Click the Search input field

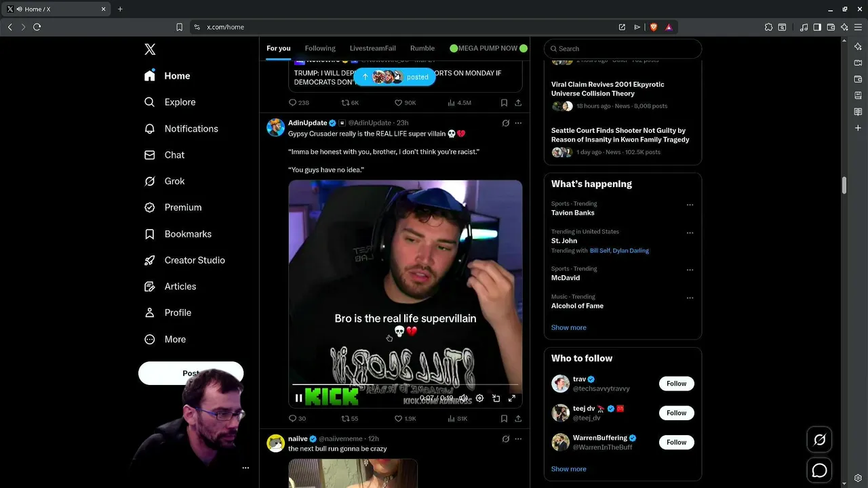click(x=623, y=49)
